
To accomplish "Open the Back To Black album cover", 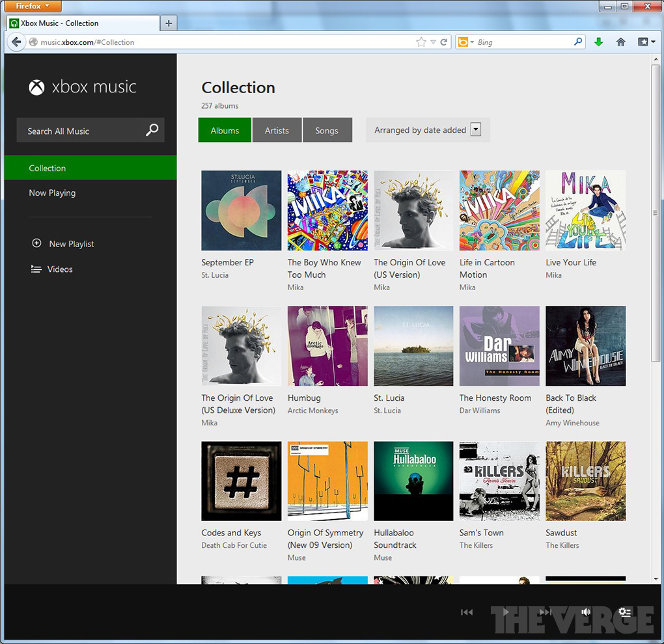I will click(585, 346).
